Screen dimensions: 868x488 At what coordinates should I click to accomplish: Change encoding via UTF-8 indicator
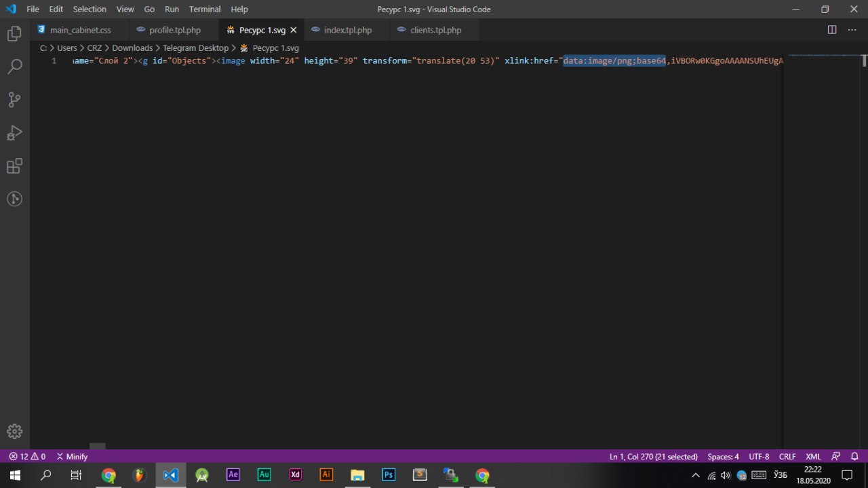pos(759,457)
